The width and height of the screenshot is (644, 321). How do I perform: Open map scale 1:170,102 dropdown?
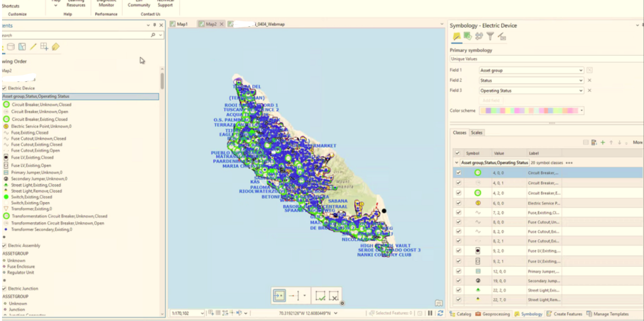point(202,313)
